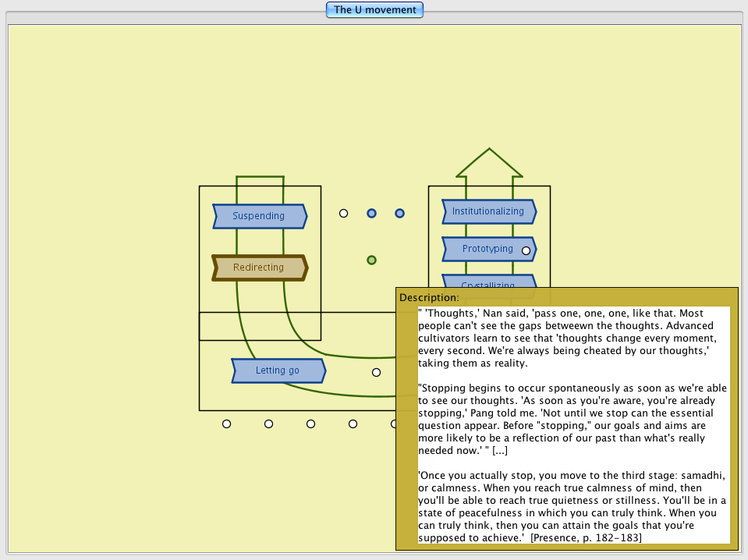748x560 pixels.
Task: Select the rightmost blue circle in the top row
Action: point(399,213)
